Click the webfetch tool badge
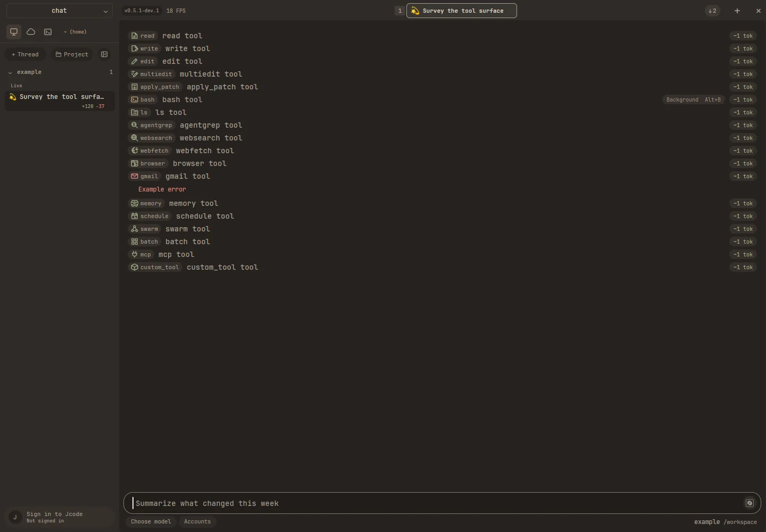The height and width of the screenshot is (532, 766). pos(149,151)
